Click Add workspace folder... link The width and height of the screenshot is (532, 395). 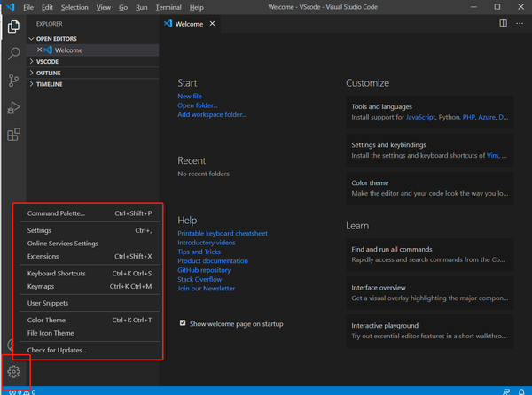pyautogui.click(x=212, y=114)
